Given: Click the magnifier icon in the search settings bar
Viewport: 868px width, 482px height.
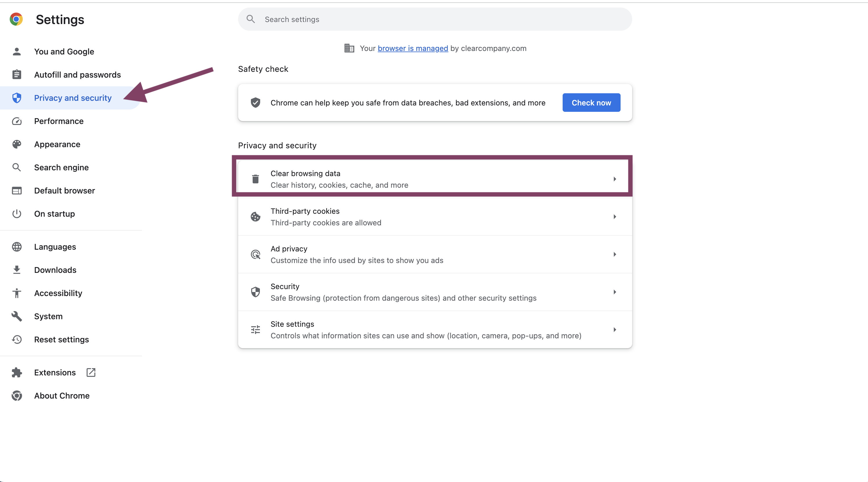Looking at the screenshot, I should (250, 19).
